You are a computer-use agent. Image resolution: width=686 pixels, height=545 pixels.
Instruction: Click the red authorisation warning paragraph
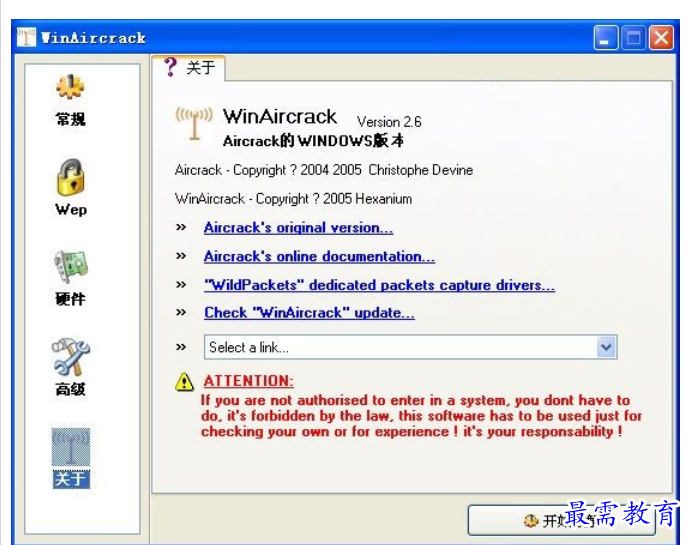(x=421, y=416)
